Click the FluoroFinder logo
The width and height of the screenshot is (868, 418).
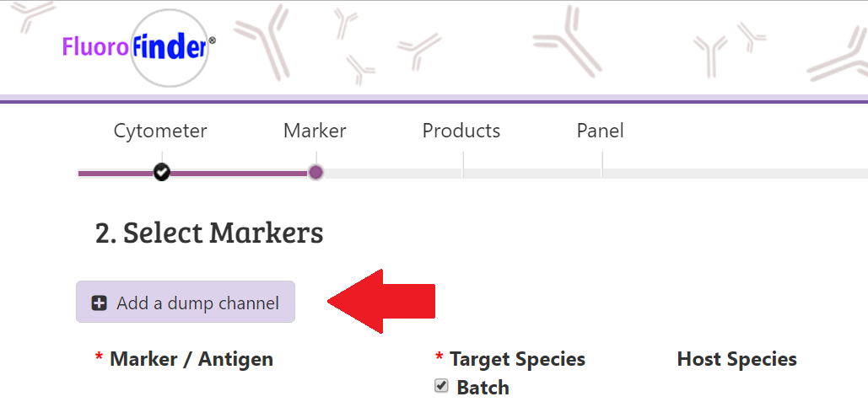point(139,46)
